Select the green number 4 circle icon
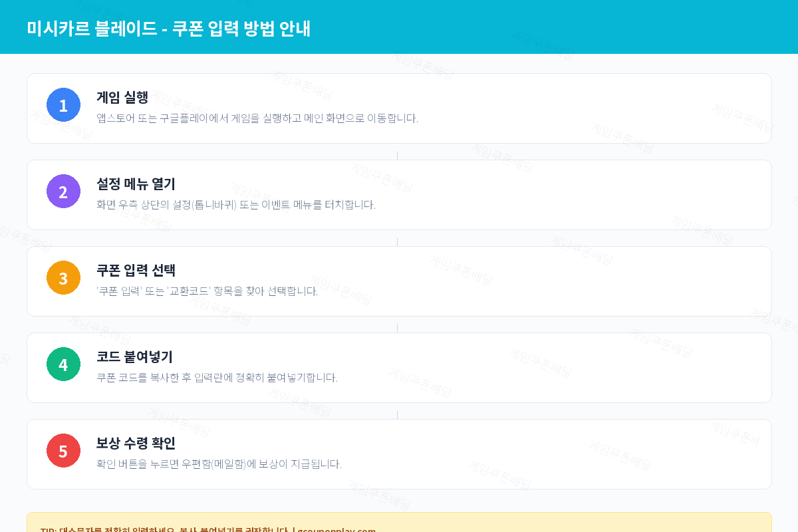The width and height of the screenshot is (798, 532). [x=63, y=364]
